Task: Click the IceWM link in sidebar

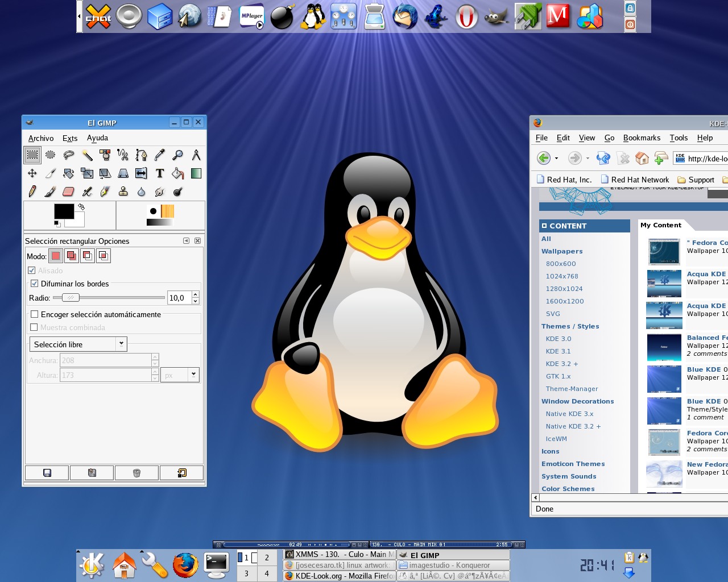Action: (x=556, y=439)
